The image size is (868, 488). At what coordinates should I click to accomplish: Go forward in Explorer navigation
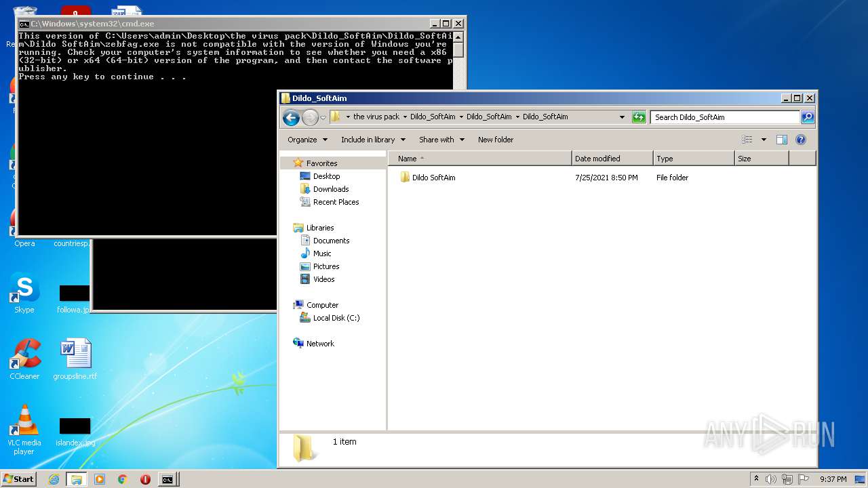[x=310, y=117]
